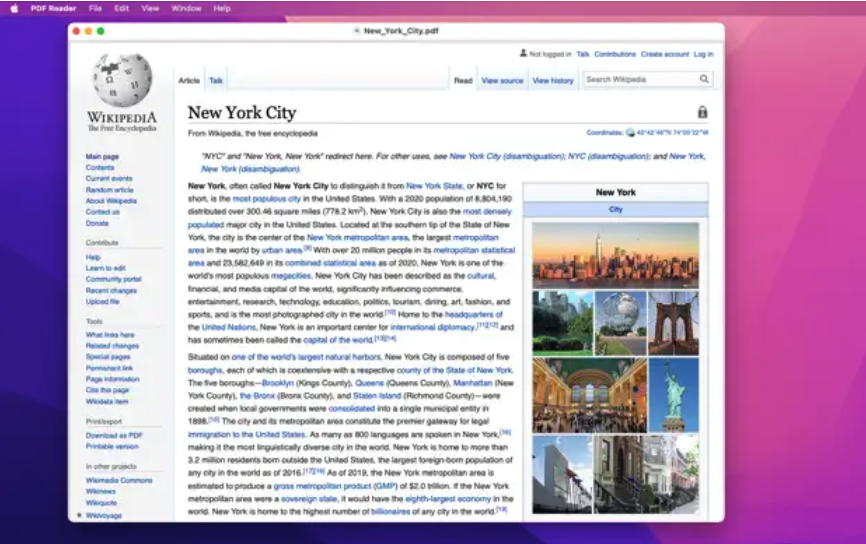Image resolution: width=866 pixels, height=544 pixels.
Task: Click the Donate link
Action: coord(97,223)
